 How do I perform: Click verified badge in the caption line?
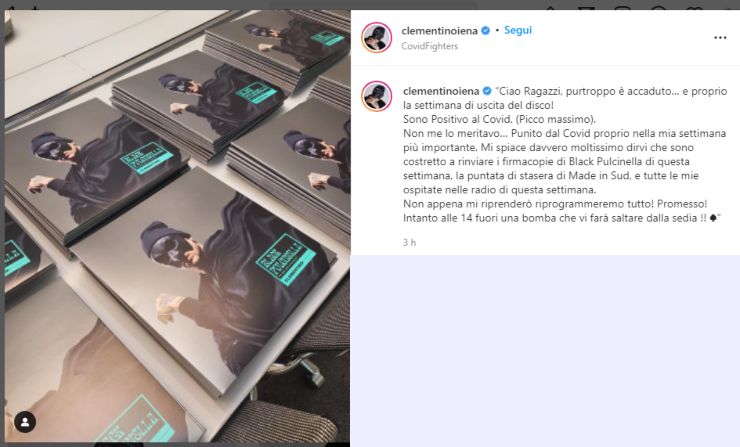[487, 91]
